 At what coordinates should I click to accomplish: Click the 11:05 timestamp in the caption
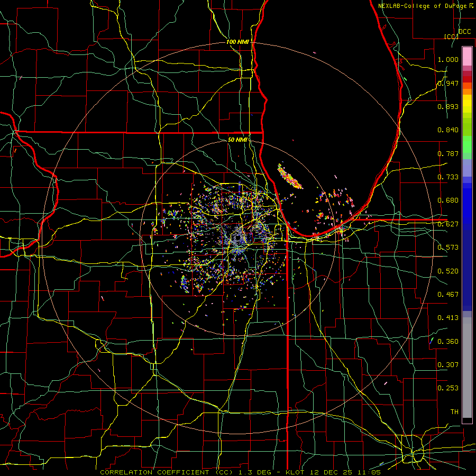(370, 472)
